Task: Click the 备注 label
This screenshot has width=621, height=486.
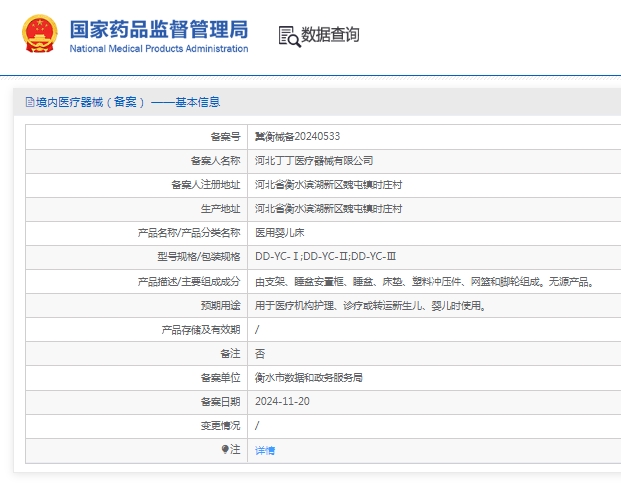Action: pyautogui.click(x=230, y=354)
